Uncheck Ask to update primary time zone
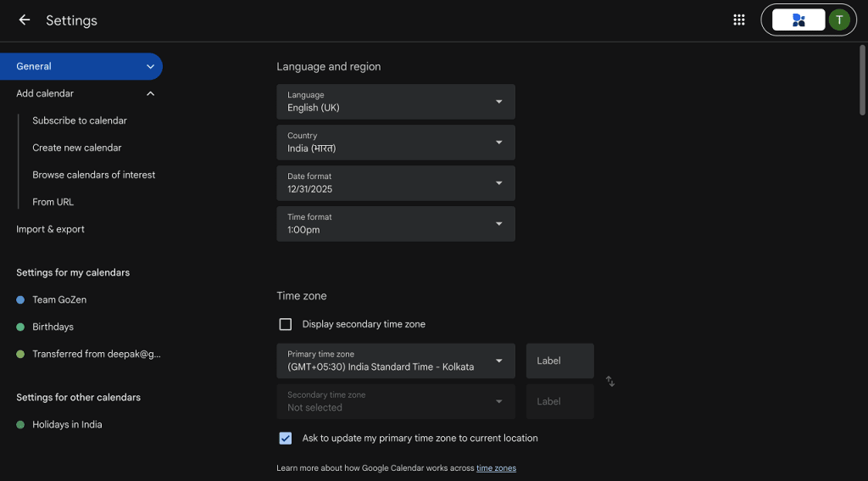The width and height of the screenshot is (868, 481). (x=285, y=439)
